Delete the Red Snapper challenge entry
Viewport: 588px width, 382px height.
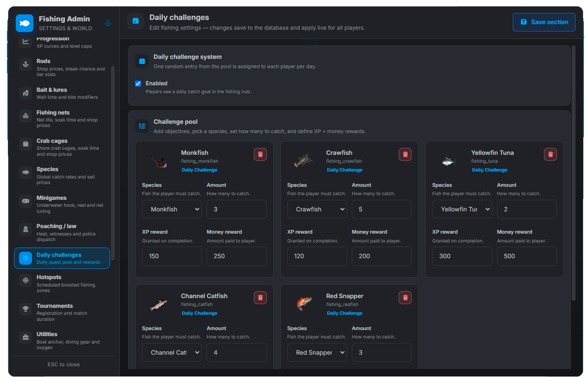(405, 298)
